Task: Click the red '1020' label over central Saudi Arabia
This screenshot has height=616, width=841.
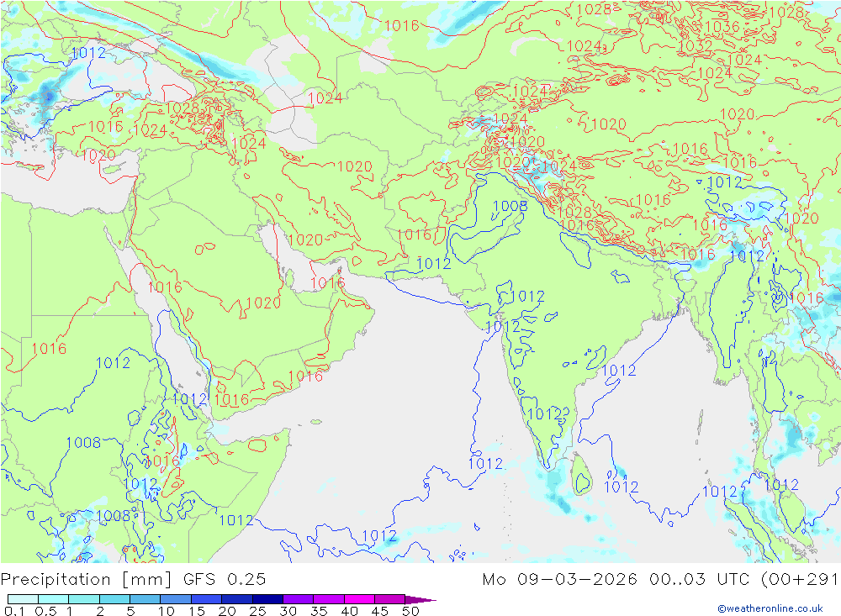Action: click(x=263, y=303)
